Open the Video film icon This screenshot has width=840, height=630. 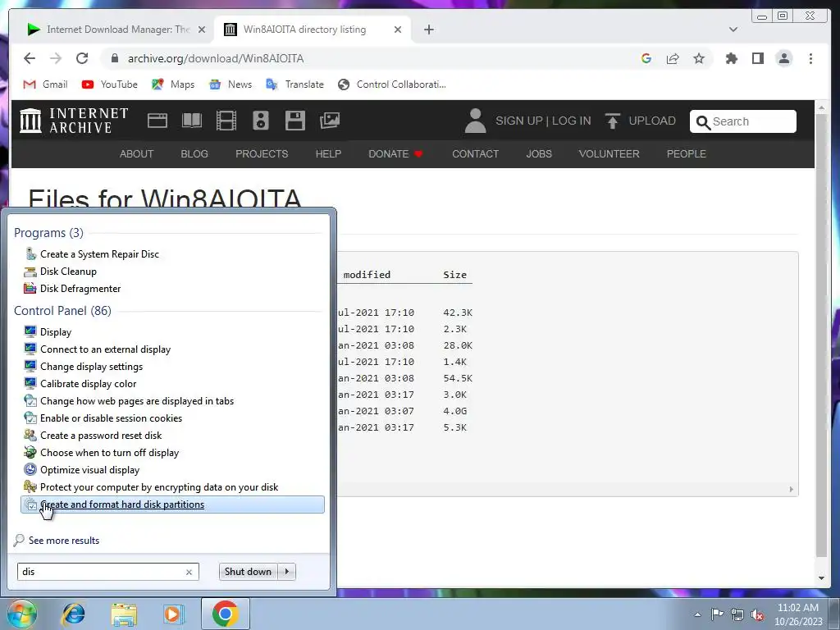[226, 121]
